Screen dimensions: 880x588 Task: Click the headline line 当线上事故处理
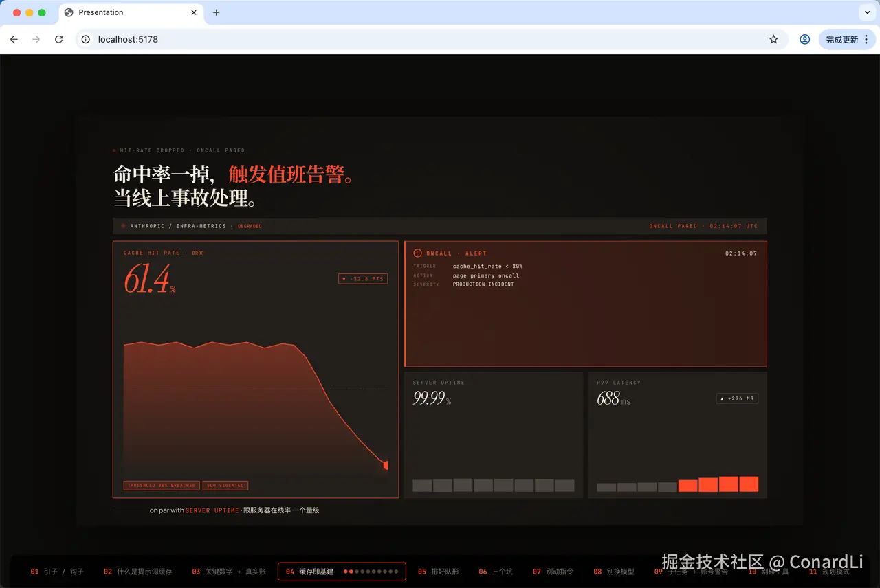[x=186, y=198]
